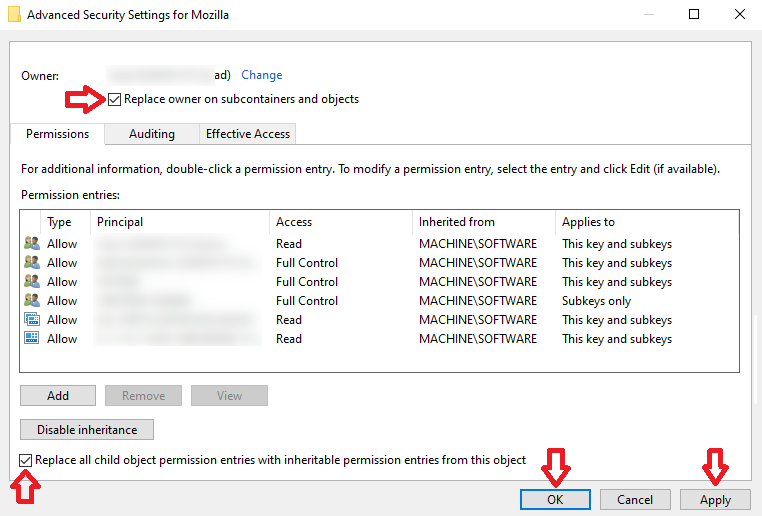Sort by the Inherited from column header
Viewport: 762px width, 516px height.
click(x=457, y=222)
